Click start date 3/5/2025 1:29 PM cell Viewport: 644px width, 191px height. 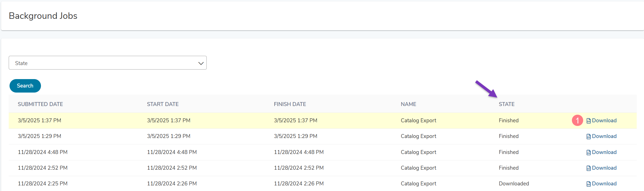coord(169,136)
